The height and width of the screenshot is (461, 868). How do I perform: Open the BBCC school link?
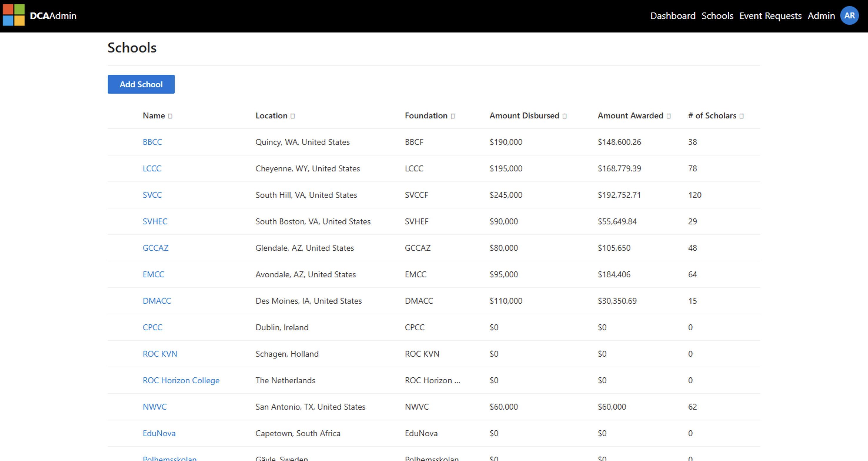tap(152, 142)
